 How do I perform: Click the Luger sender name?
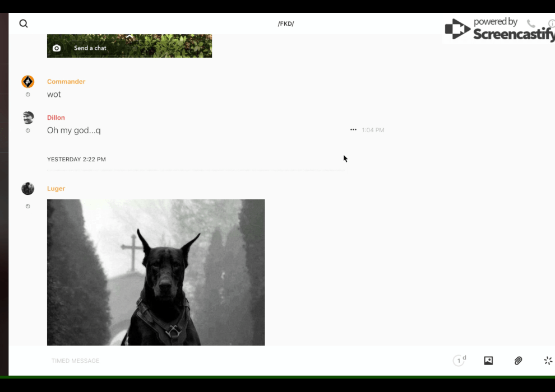pyautogui.click(x=56, y=189)
